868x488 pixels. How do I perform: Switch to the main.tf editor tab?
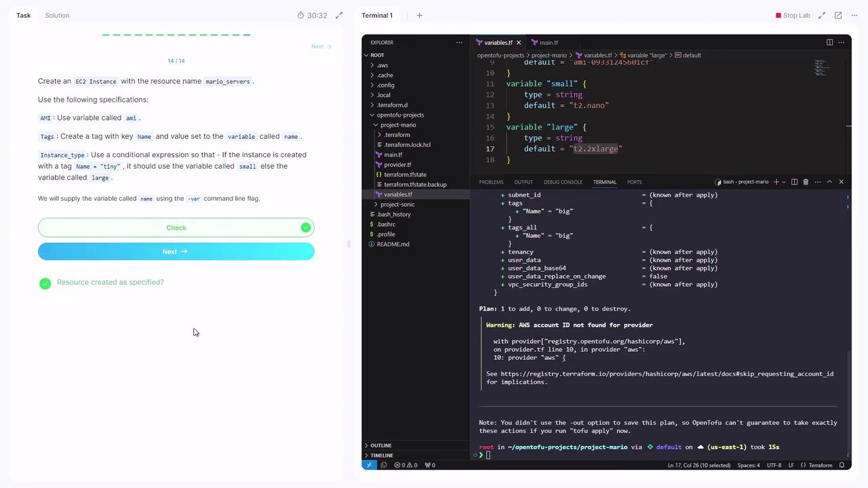(548, 43)
